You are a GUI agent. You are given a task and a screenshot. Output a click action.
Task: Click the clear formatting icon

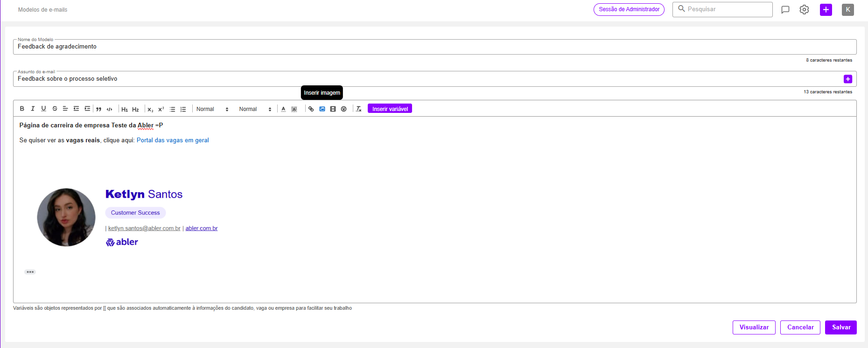(x=359, y=109)
